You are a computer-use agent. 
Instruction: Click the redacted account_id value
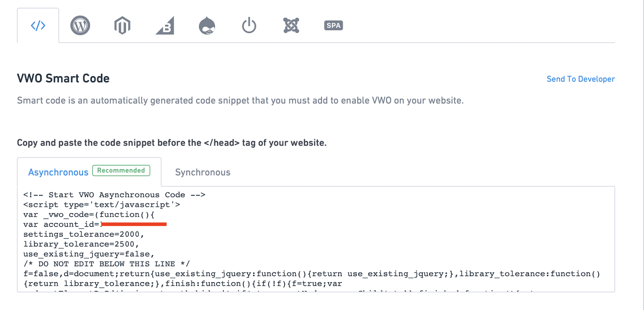click(x=133, y=224)
